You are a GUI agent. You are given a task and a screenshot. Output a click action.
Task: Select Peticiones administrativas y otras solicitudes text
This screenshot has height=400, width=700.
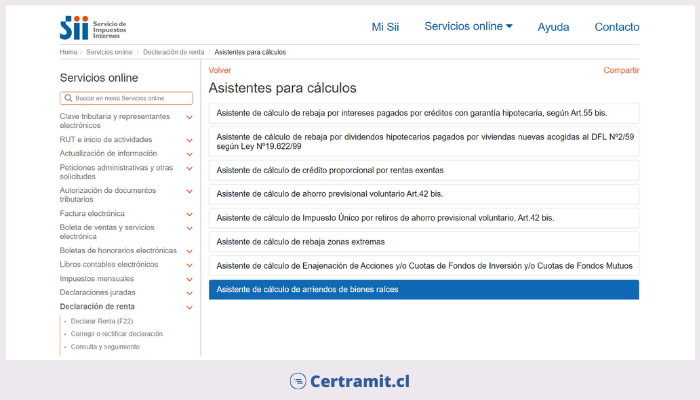pos(116,172)
